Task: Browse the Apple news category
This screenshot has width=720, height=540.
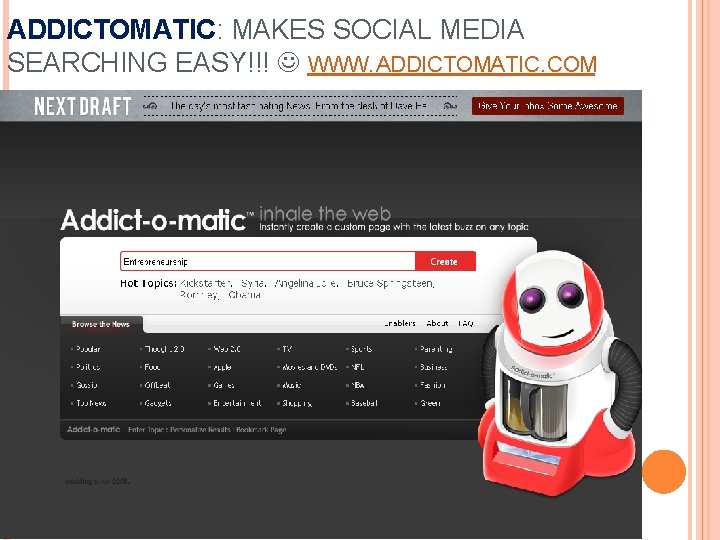Action: click(x=222, y=367)
